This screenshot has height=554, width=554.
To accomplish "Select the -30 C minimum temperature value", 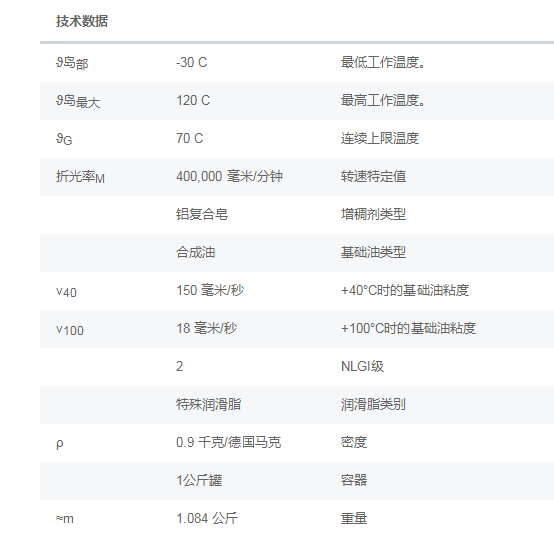I will (x=191, y=63).
